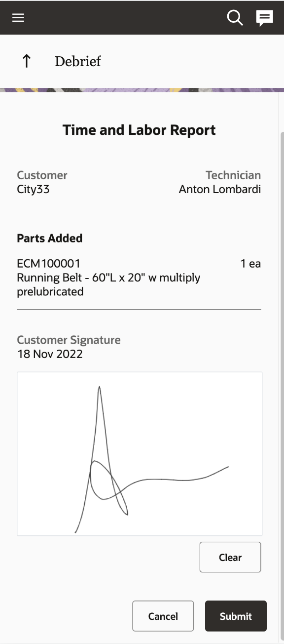Screen dimensions: 284x644
Task: Click the customer name City33
Action: (x=33, y=189)
